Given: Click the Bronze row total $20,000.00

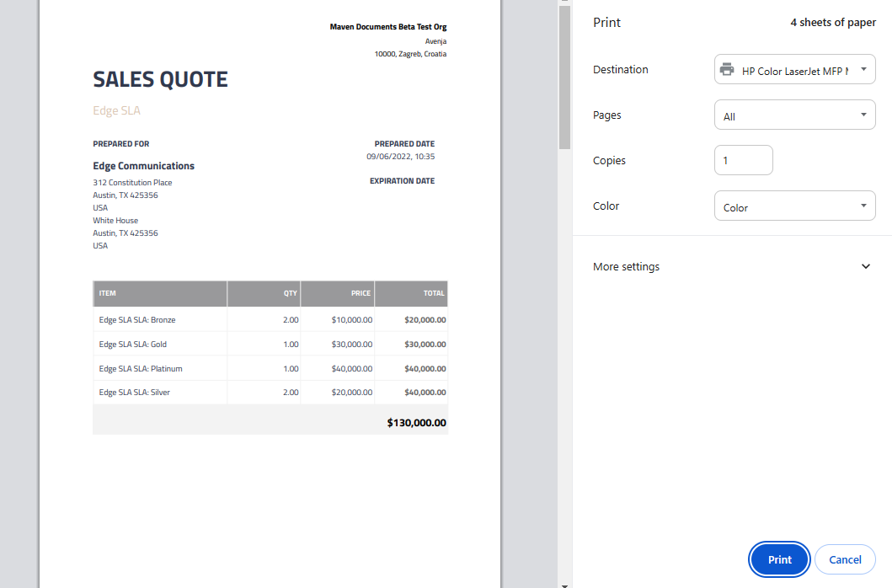Looking at the screenshot, I should click(x=425, y=320).
